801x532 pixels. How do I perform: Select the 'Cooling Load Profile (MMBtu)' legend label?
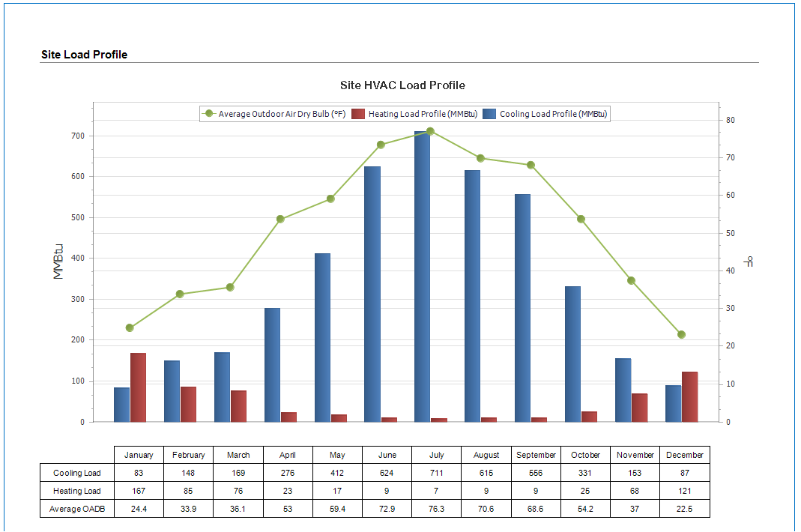pyautogui.click(x=554, y=114)
